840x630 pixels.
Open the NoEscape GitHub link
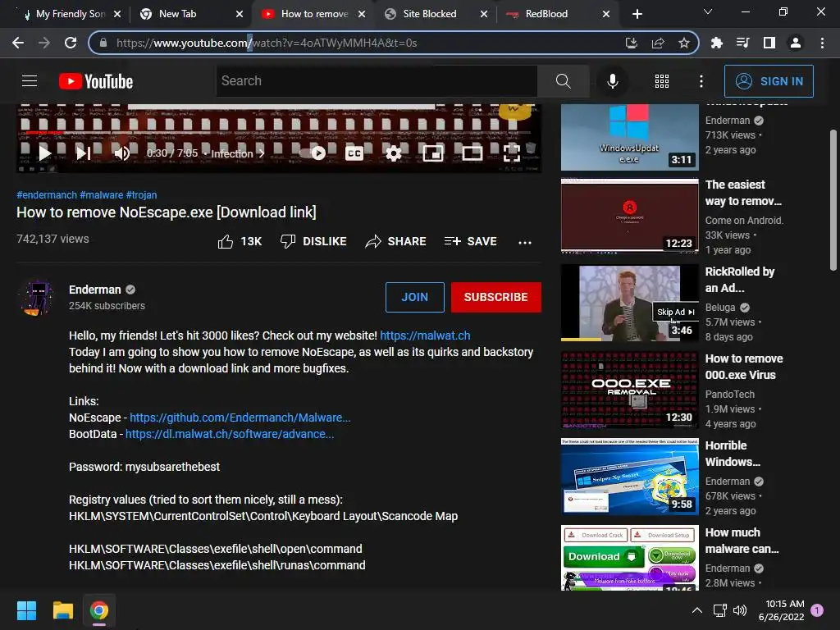tap(240, 418)
